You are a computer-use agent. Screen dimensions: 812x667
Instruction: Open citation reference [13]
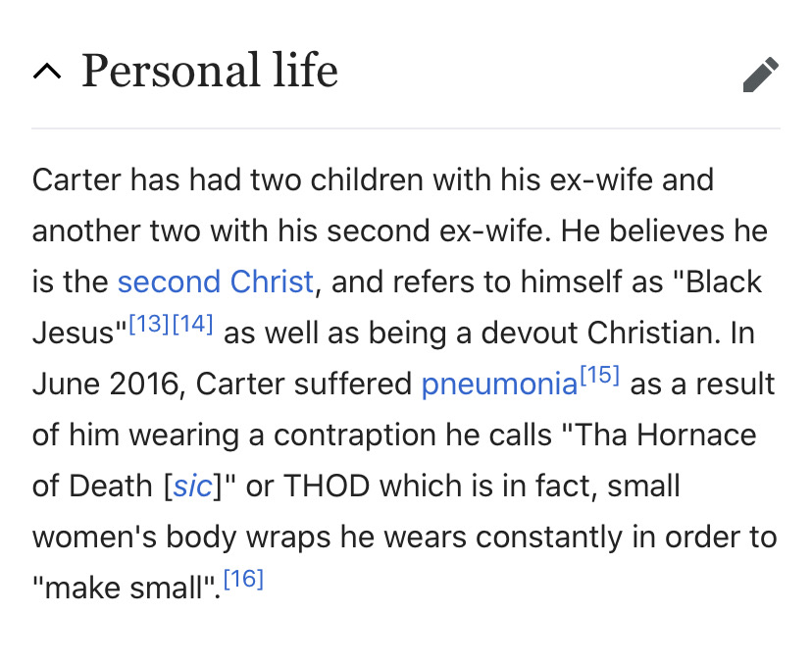click(149, 324)
